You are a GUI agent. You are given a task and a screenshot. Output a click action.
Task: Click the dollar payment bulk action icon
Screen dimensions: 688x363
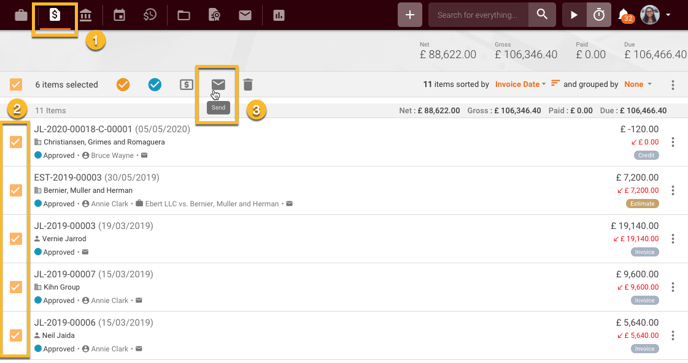pyautogui.click(x=186, y=84)
